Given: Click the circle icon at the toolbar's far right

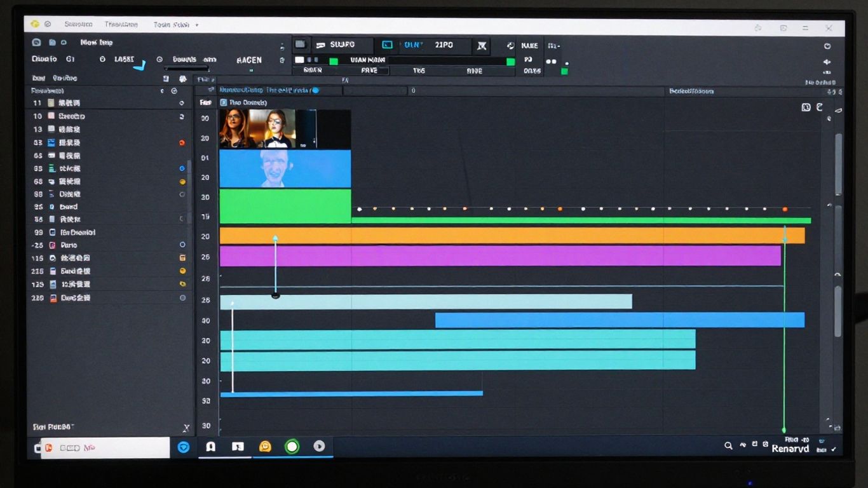Looking at the screenshot, I should click(x=827, y=46).
